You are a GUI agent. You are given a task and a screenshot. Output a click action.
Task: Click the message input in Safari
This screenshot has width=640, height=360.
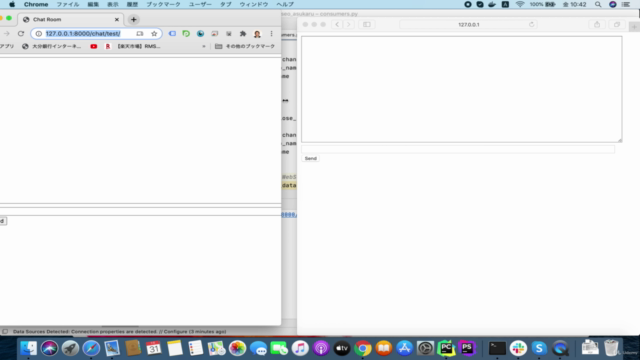(x=458, y=149)
